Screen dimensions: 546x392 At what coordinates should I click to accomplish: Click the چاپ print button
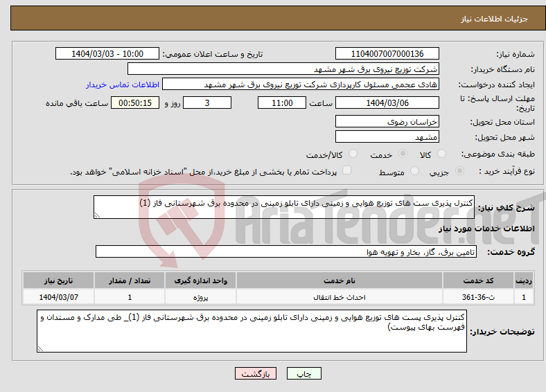tap(304, 373)
